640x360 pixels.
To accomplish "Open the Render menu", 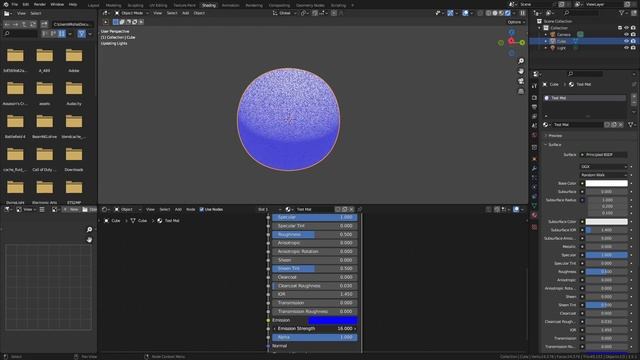I will click(x=40, y=4).
